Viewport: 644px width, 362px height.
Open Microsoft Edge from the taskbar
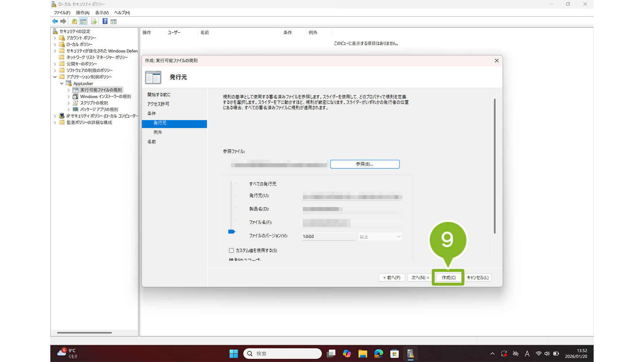[379, 354]
